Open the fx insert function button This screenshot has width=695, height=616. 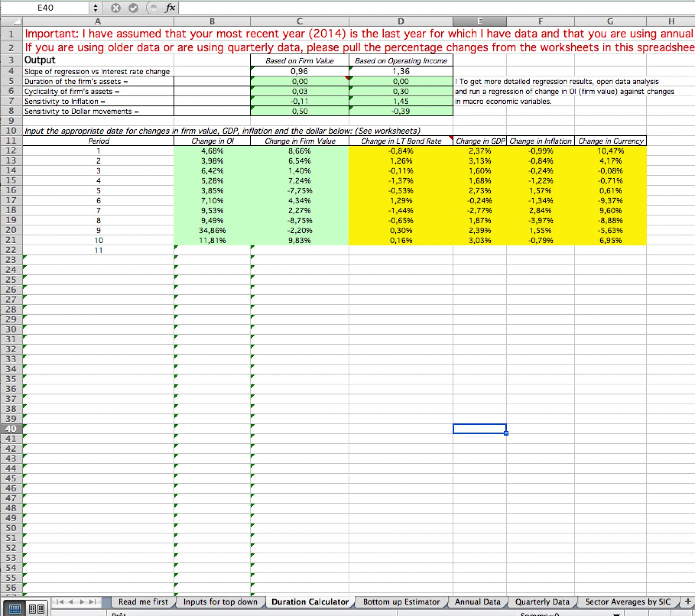pyautogui.click(x=170, y=8)
